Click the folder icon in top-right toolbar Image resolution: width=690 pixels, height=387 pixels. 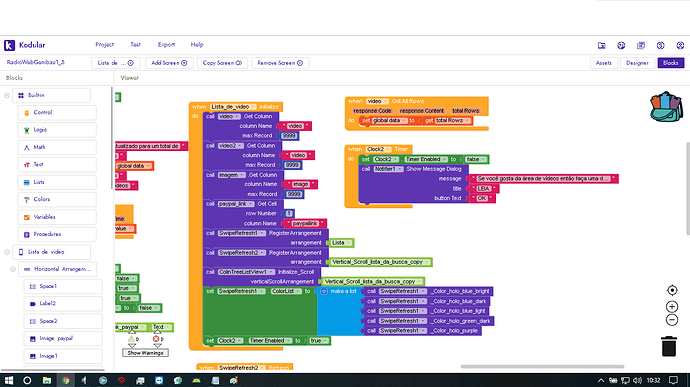pos(602,45)
